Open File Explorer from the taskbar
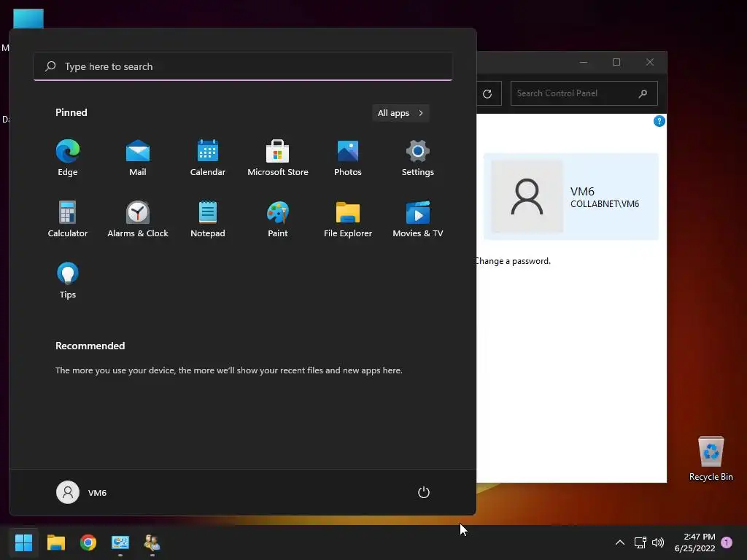 click(55, 542)
